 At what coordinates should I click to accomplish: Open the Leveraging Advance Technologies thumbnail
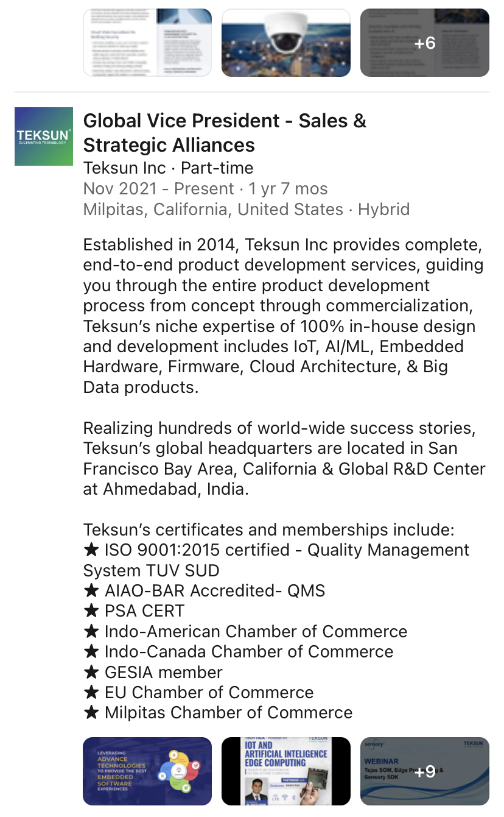coord(147,771)
